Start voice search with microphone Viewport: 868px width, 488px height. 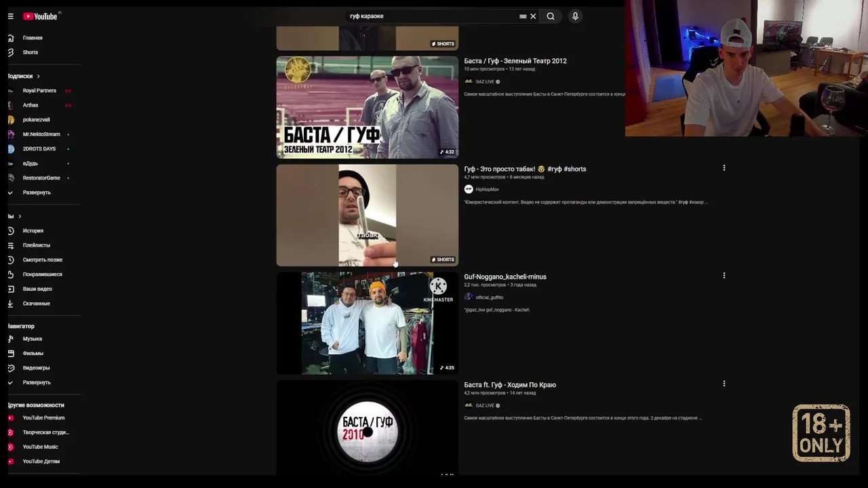pos(575,16)
